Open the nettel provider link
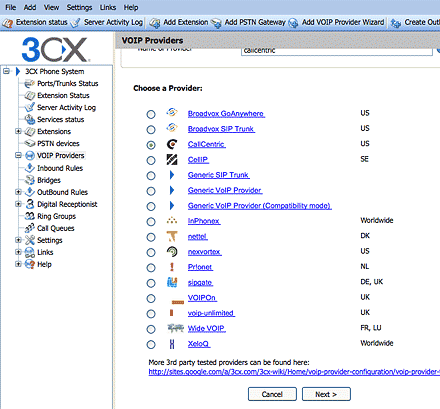 click(x=197, y=236)
